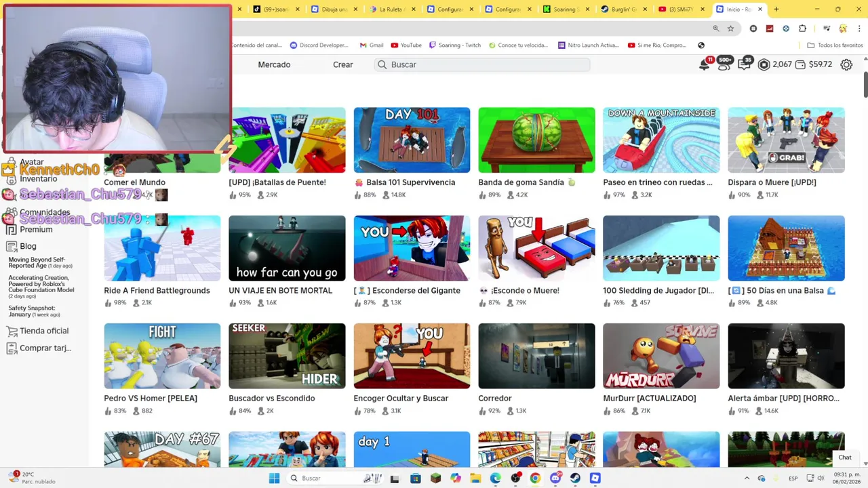Open File Explorer from taskbar
This screenshot has height=488, width=868.
point(475,479)
